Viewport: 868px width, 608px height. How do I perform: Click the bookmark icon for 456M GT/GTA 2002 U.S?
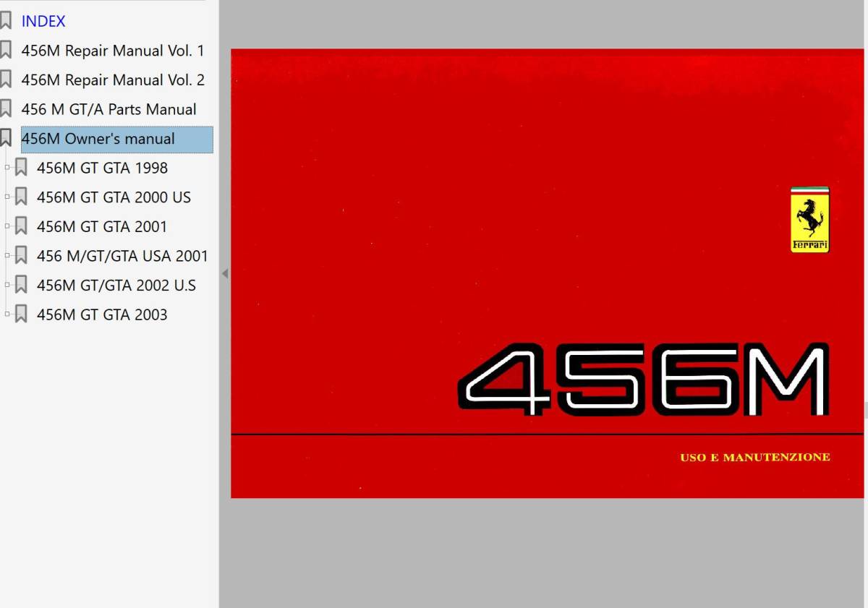coord(21,285)
